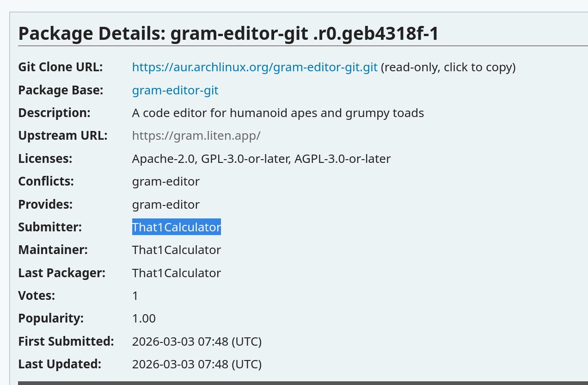The height and width of the screenshot is (385, 588).
Task: Click the package description text
Action: pyautogui.click(x=278, y=113)
